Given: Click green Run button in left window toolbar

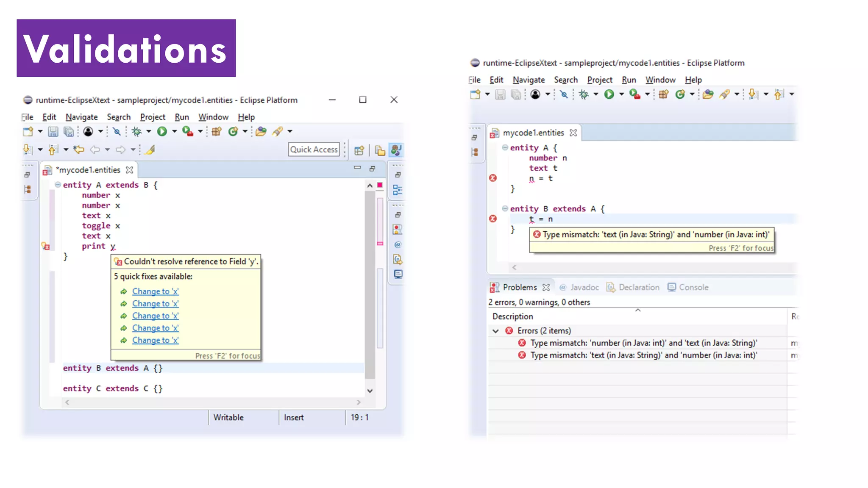Looking at the screenshot, I should (162, 131).
